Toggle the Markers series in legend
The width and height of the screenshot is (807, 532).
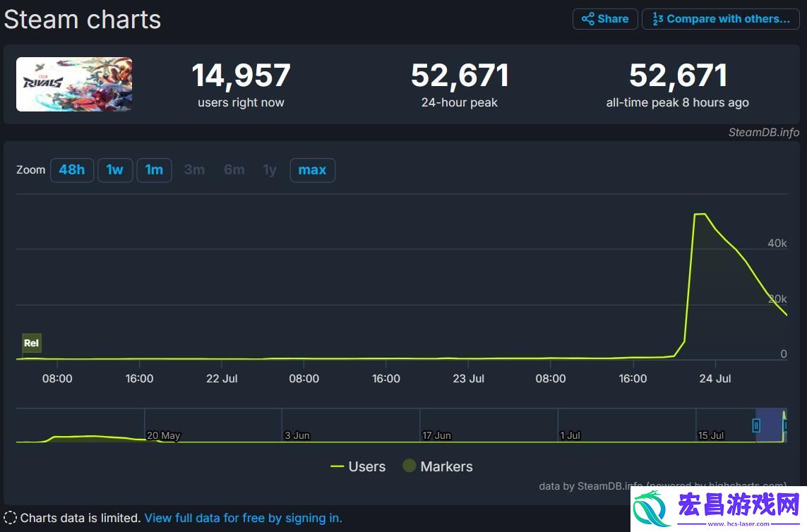438,466
